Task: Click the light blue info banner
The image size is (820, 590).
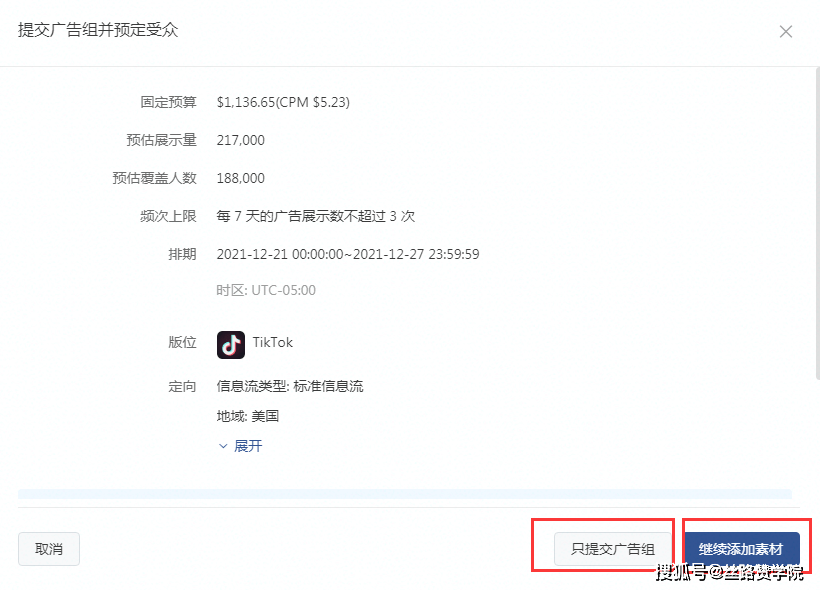Action: 404,493
